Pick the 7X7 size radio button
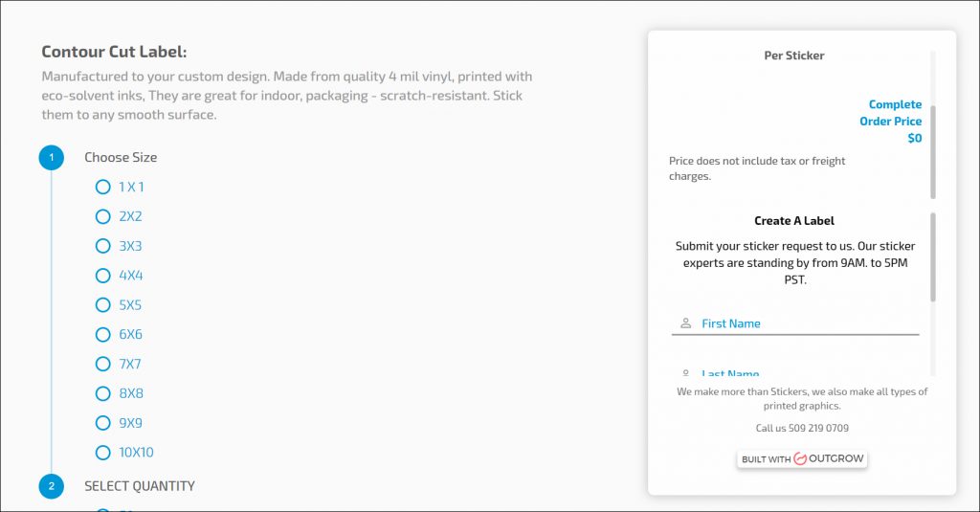Viewport: 980px width, 512px height. point(103,364)
